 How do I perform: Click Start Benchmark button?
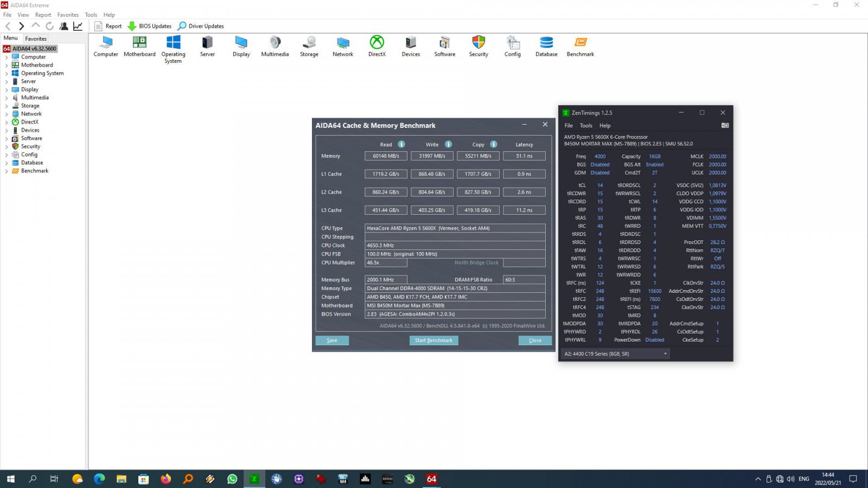(x=433, y=341)
